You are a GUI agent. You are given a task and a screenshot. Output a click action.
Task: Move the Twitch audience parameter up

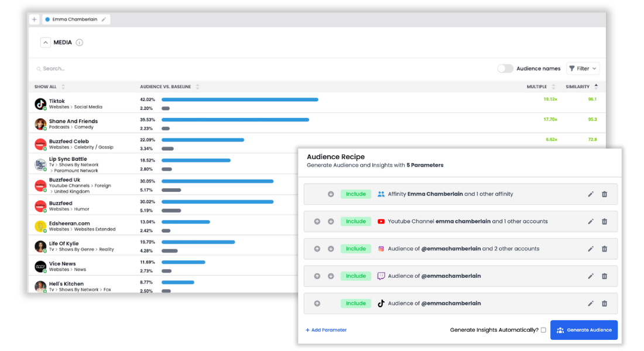(x=317, y=276)
